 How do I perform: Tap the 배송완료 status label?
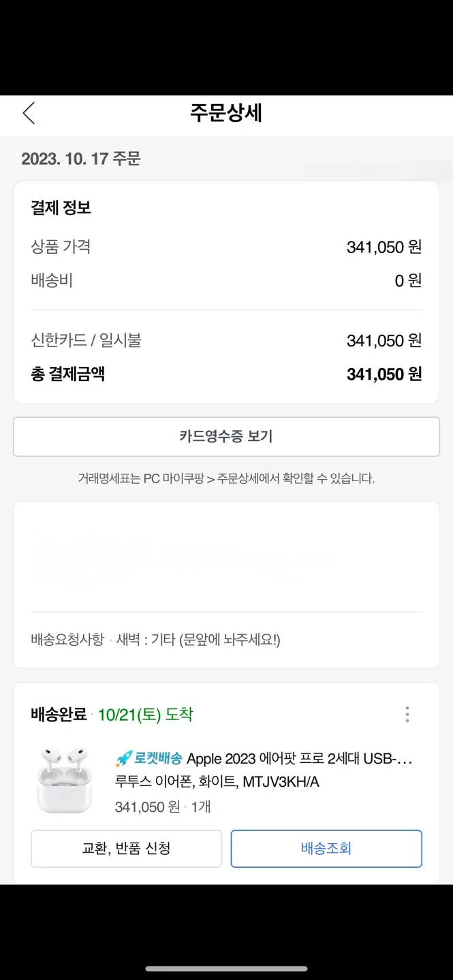tap(59, 715)
